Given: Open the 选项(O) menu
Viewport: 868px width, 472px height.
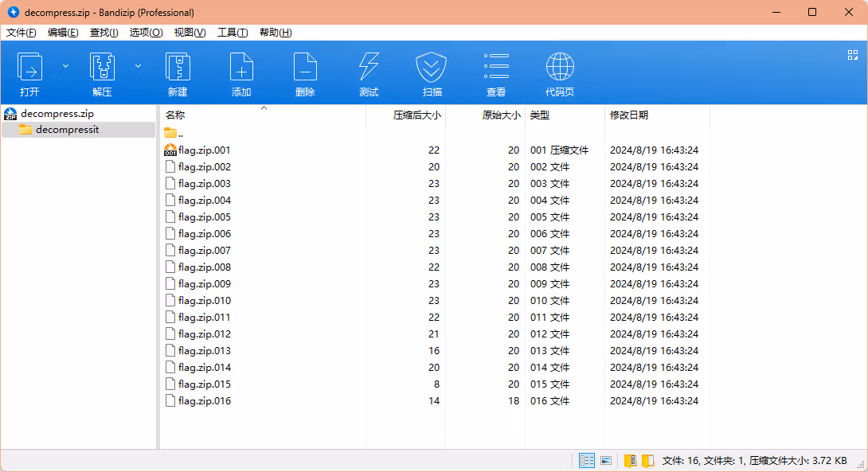Looking at the screenshot, I should pos(147,33).
